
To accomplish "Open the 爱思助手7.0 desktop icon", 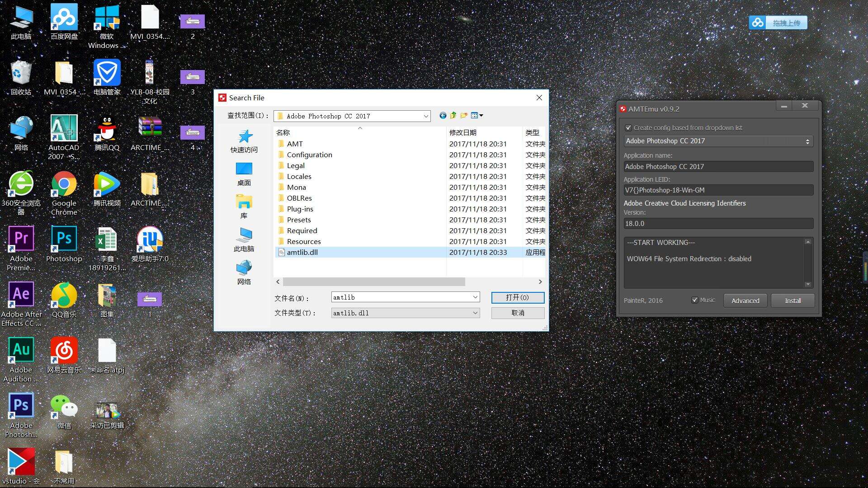I will coord(150,244).
